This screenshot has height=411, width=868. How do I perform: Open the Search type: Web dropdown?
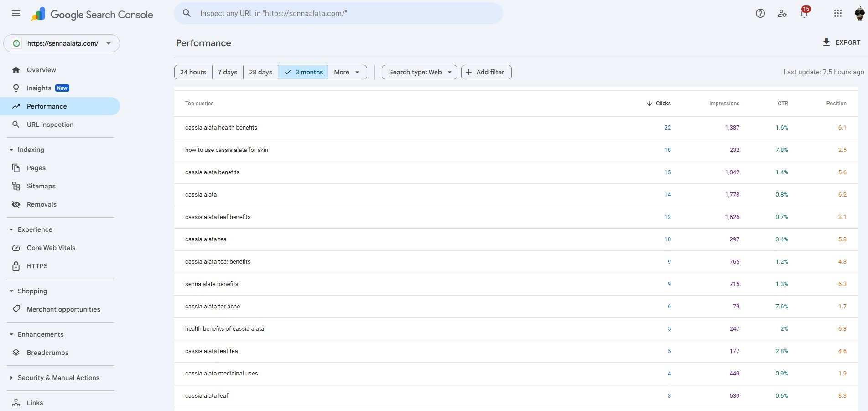(419, 72)
